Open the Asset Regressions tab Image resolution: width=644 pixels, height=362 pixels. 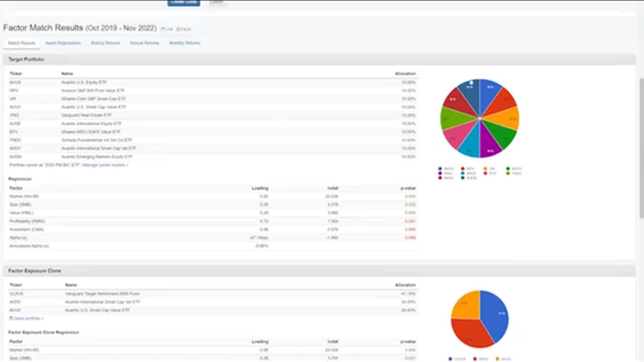click(63, 43)
